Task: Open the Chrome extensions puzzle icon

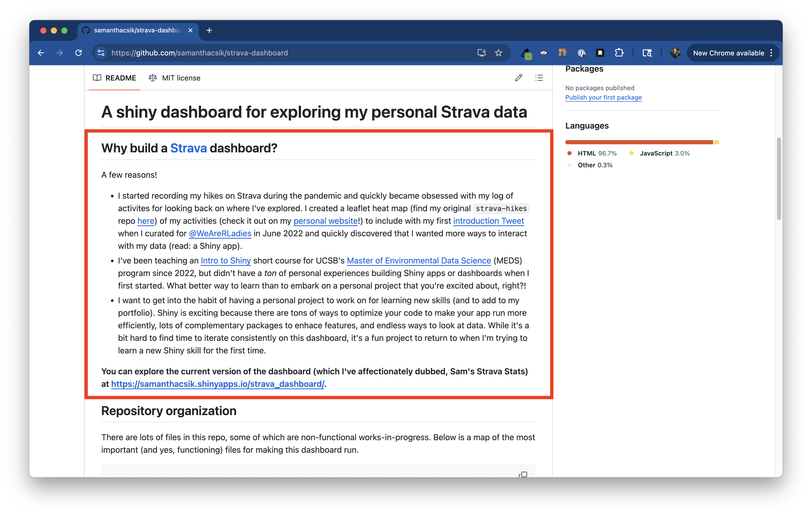Action: tap(619, 53)
